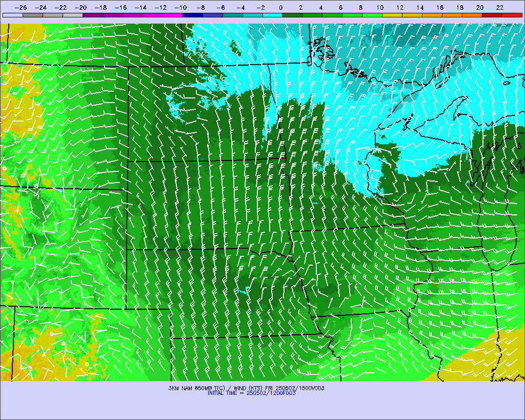Select the bright magenta swatch between -12 and -10

coord(173,15)
